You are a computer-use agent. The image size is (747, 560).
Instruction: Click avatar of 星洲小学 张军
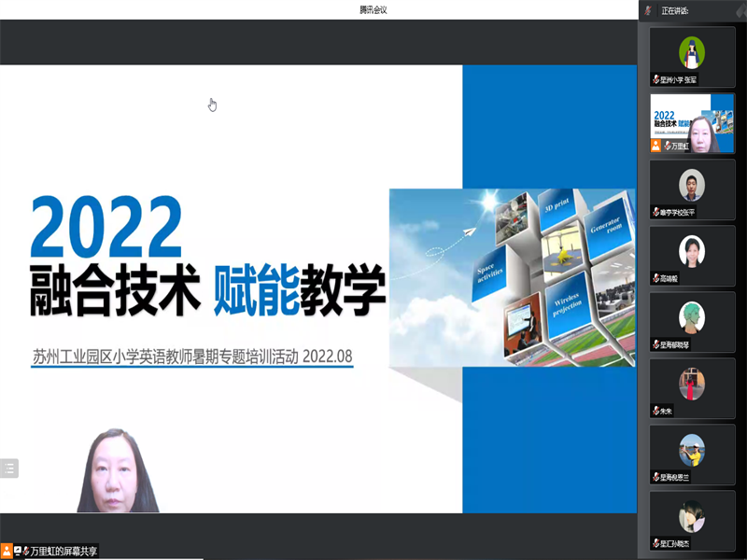tap(692, 52)
